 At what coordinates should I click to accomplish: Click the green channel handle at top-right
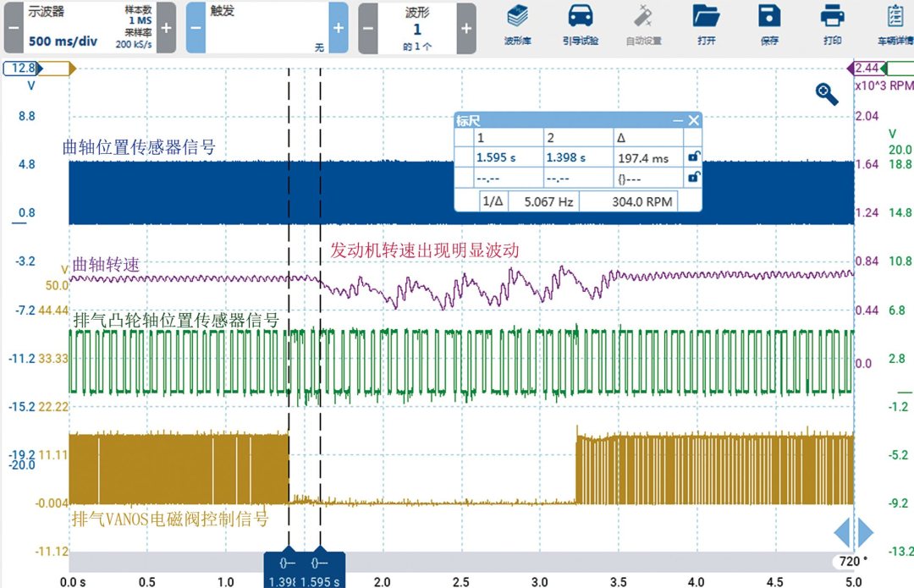click(x=898, y=69)
